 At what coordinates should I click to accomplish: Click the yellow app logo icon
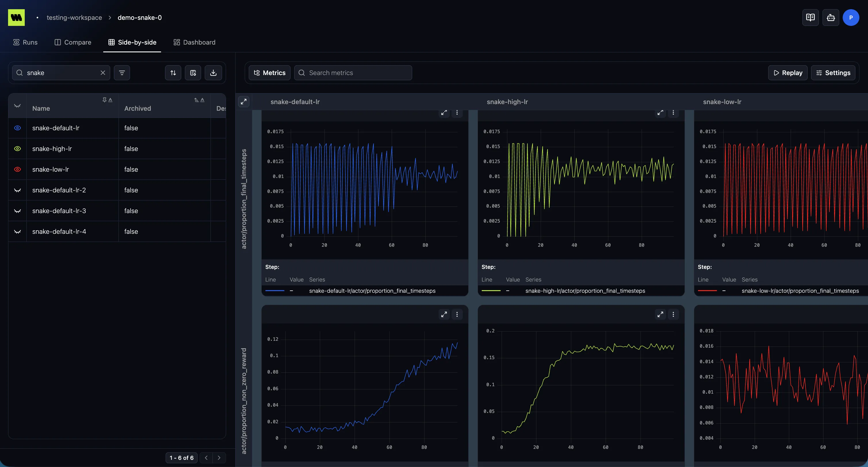[x=16, y=18]
